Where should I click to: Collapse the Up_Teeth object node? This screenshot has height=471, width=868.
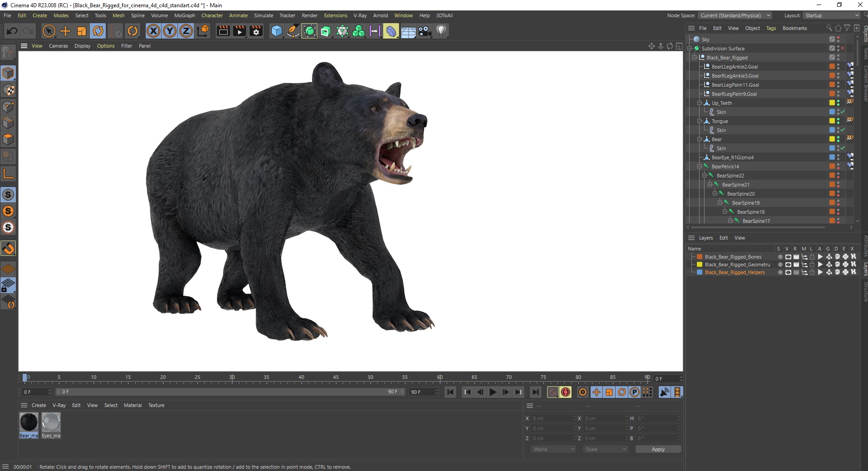[x=700, y=103]
